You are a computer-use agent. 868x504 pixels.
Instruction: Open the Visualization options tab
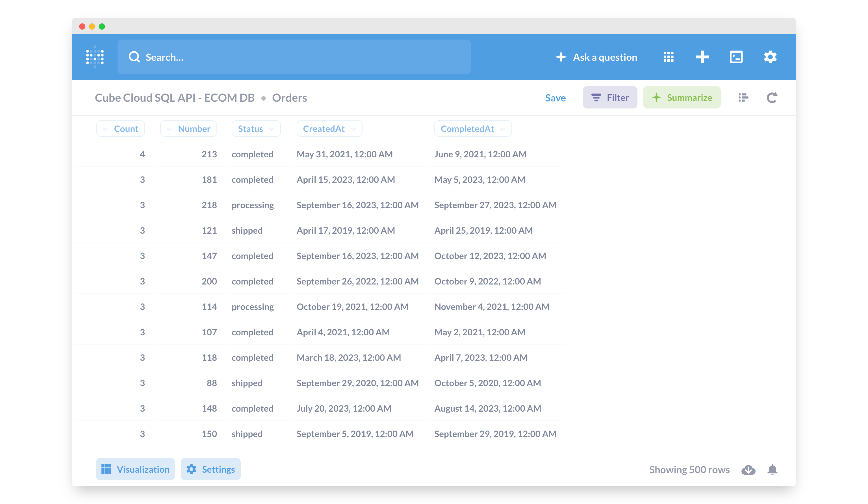135,469
